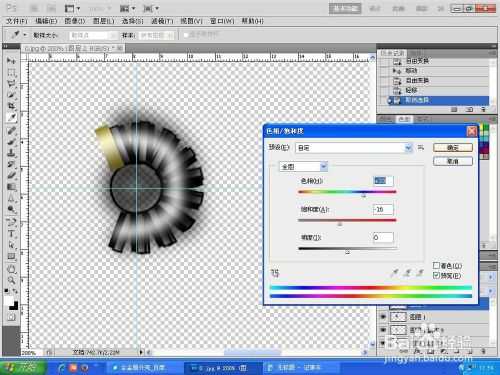The height and width of the screenshot is (375, 500).
Task: Click the lightness value field showing 0
Action: 383,237
